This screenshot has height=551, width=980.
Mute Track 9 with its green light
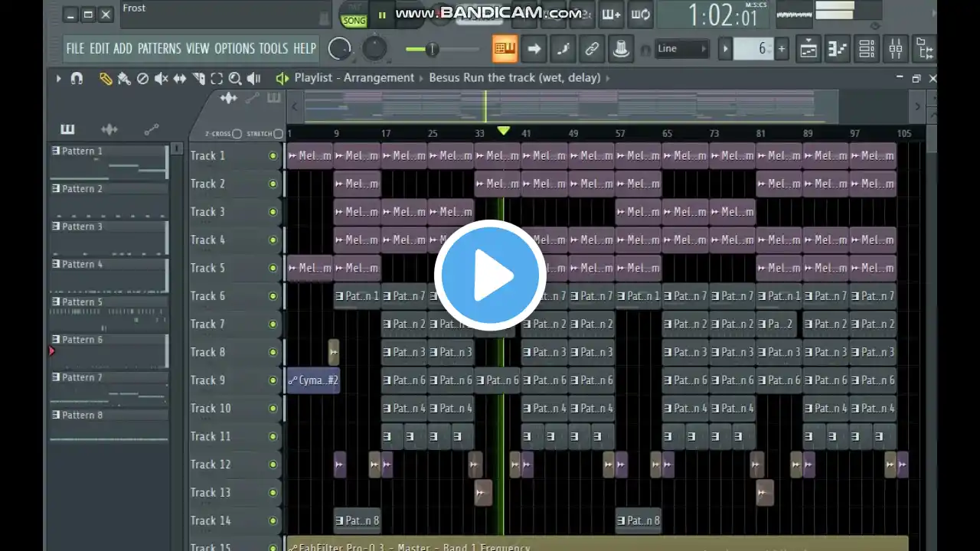[273, 380]
